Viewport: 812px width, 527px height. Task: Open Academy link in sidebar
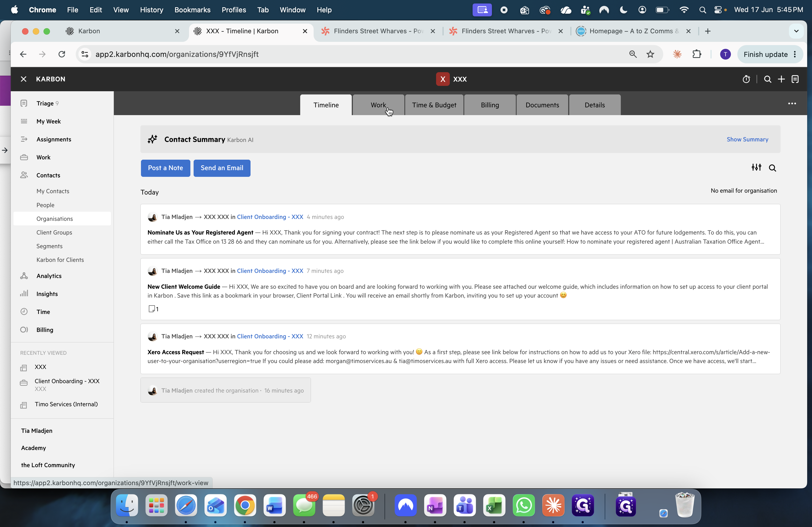34,448
